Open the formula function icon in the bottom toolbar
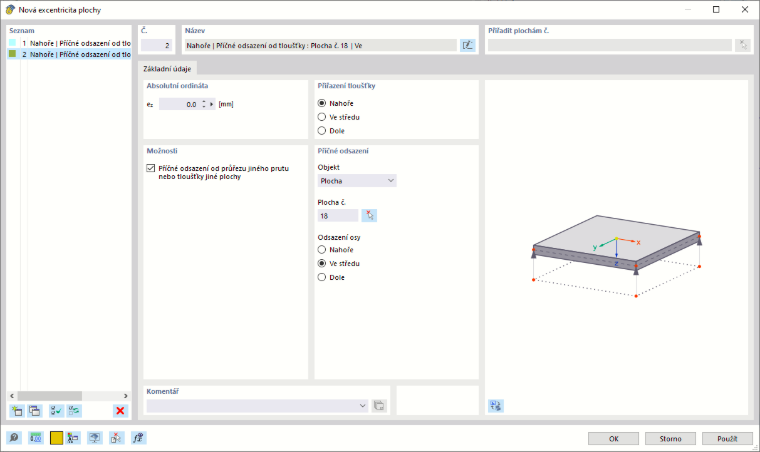 [x=138, y=438]
